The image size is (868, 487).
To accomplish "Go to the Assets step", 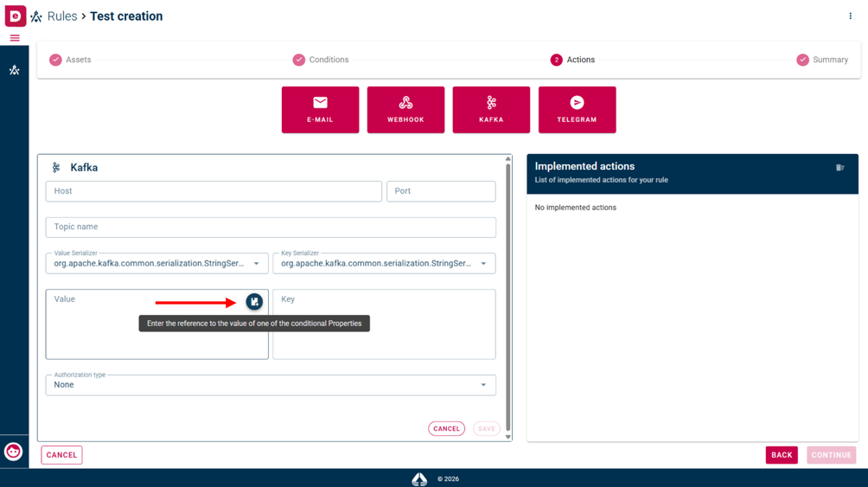I will [x=70, y=60].
